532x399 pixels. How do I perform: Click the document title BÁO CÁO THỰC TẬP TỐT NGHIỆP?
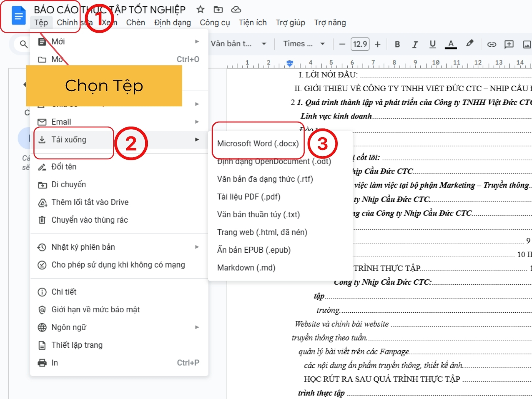coord(110,9)
